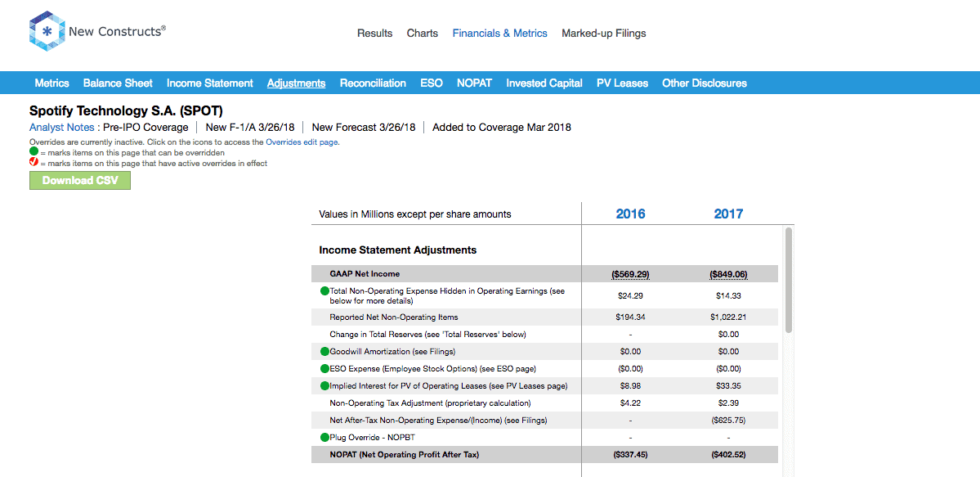Click the Non-Operating Tax Adjustment label
980x477 pixels.
click(430, 403)
